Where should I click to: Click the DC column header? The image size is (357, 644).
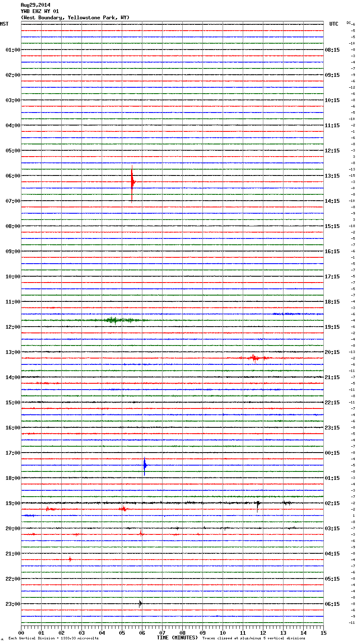pos(349,23)
